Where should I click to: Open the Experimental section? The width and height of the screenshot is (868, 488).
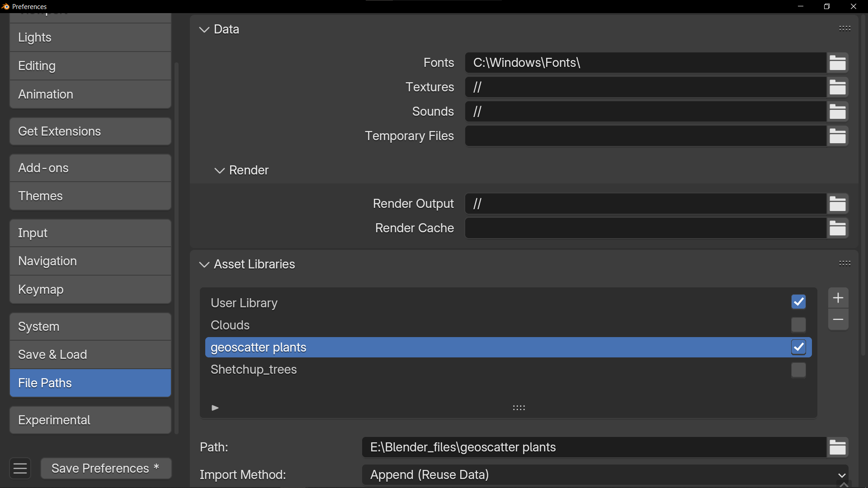coord(90,420)
